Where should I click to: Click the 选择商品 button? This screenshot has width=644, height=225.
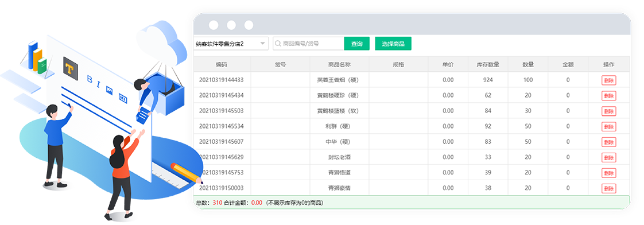393,44
